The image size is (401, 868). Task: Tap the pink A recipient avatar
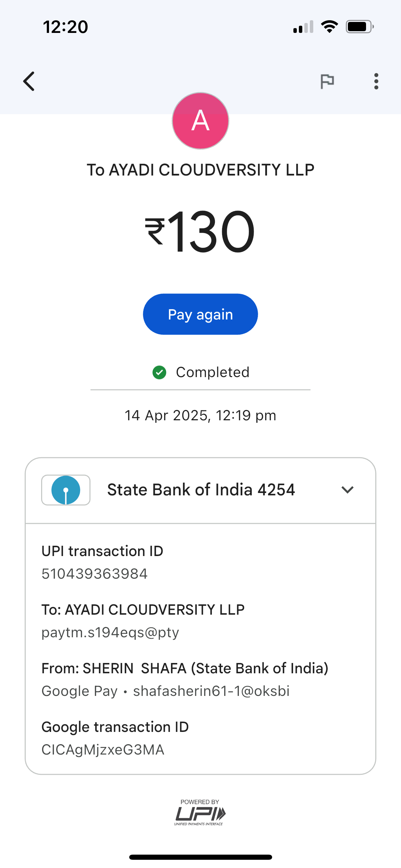[x=200, y=121]
